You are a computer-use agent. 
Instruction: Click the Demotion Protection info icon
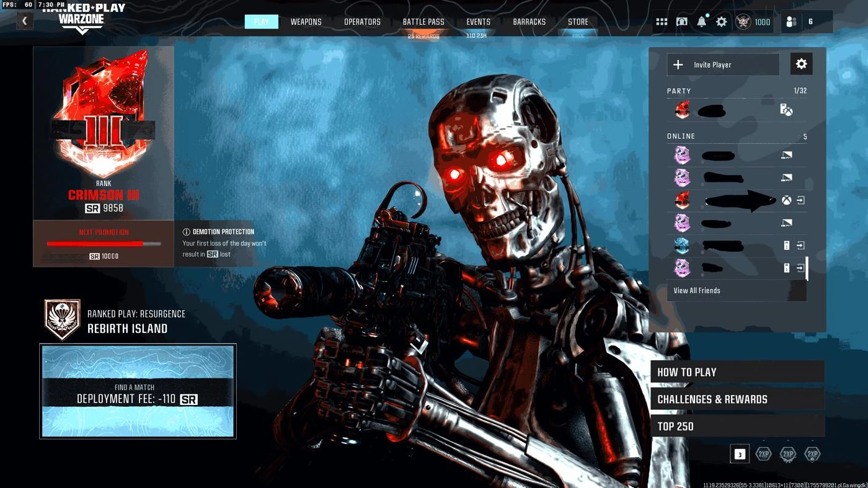(x=186, y=232)
